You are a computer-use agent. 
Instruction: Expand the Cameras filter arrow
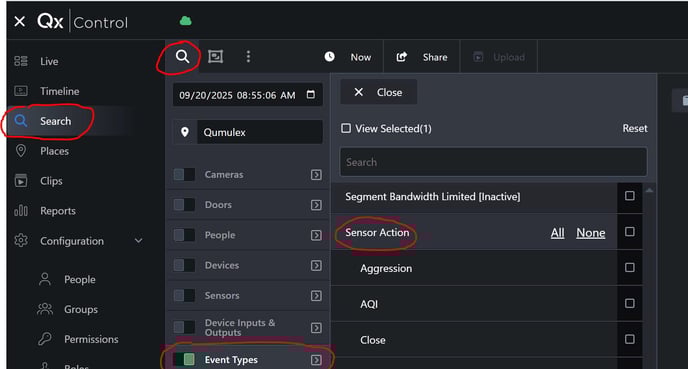[x=316, y=175]
